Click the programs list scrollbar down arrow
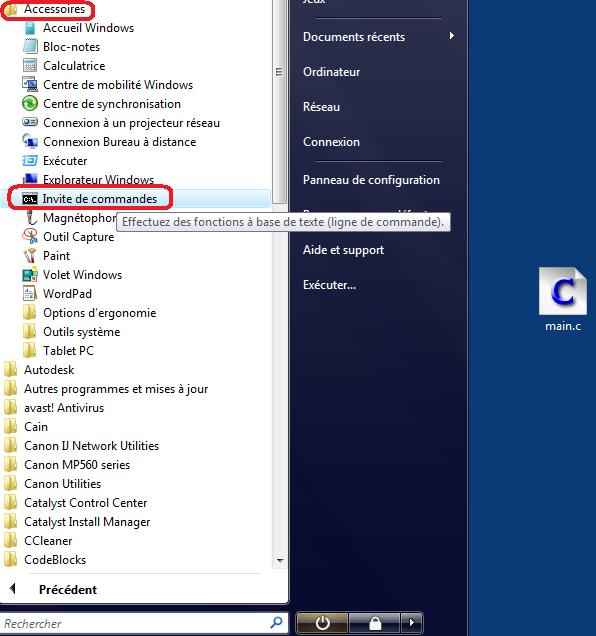Screen dimensions: 596x636 pyautogui.click(x=280, y=561)
